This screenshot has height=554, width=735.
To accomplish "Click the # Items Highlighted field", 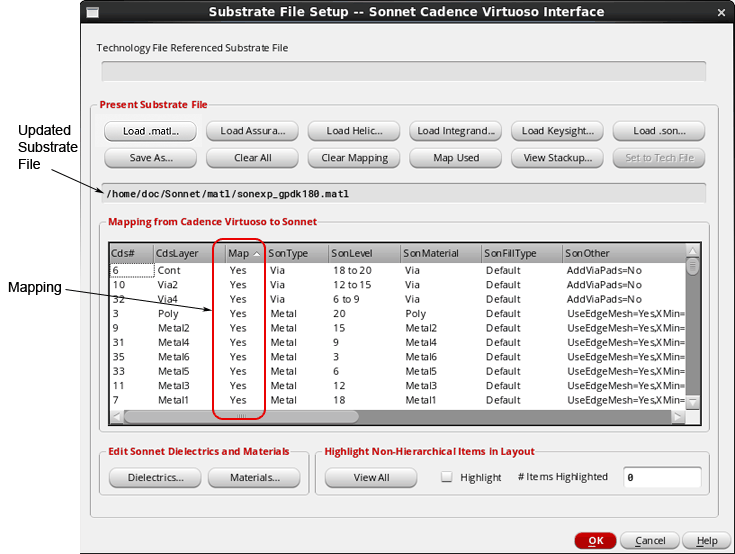I will [x=662, y=477].
